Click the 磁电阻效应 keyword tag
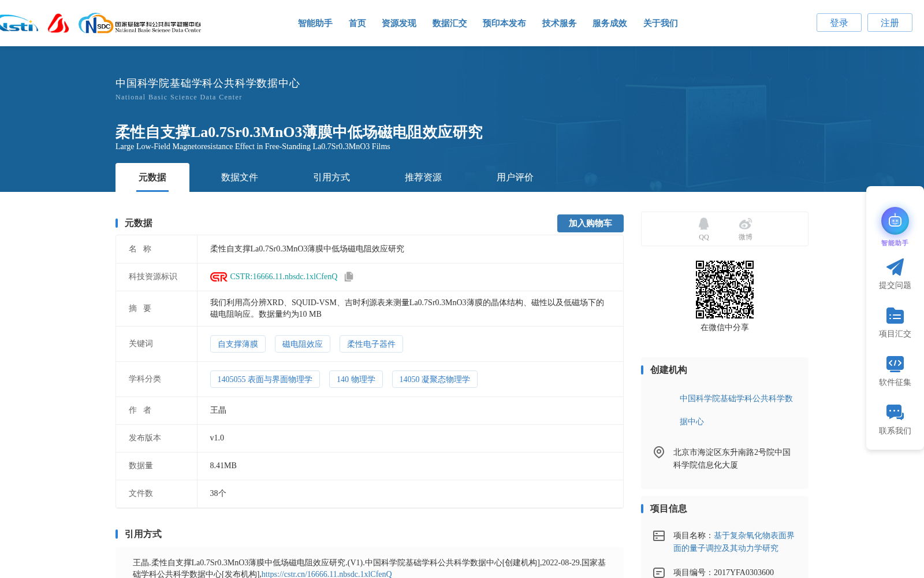The width and height of the screenshot is (924, 578). [x=303, y=344]
